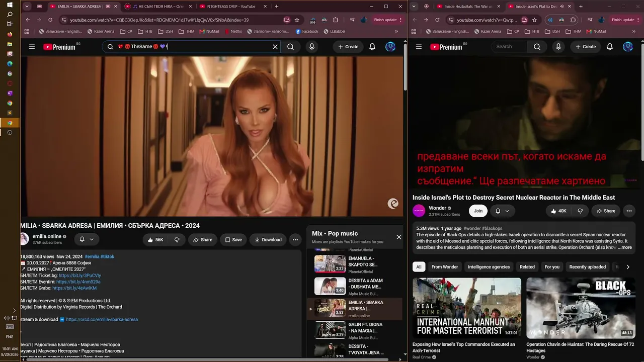Start voice search in left YouTube window
The height and width of the screenshot is (362, 644).
pos(312,47)
